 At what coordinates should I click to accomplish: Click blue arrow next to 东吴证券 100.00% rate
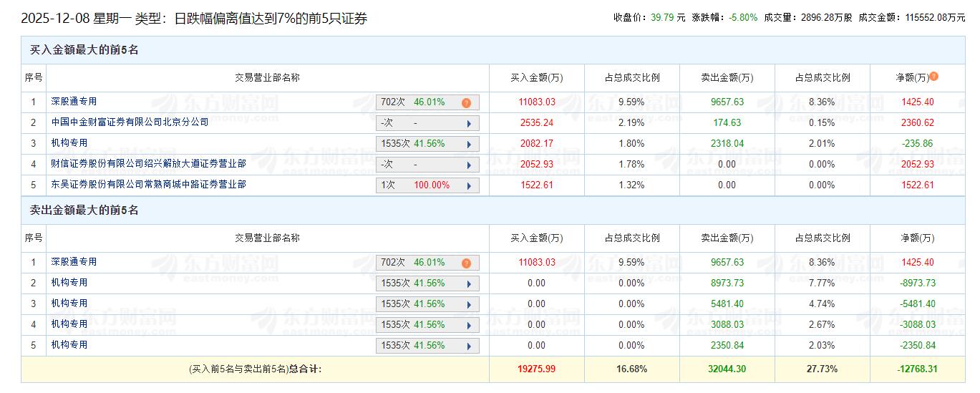469,185
